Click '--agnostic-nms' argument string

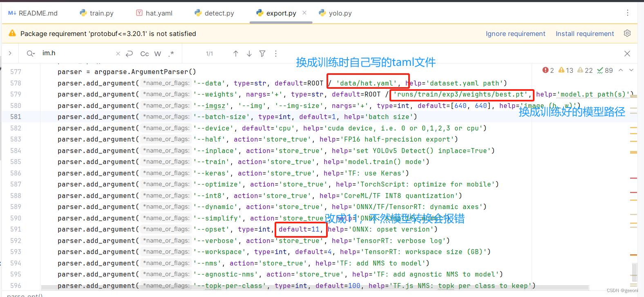(x=225, y=274)
